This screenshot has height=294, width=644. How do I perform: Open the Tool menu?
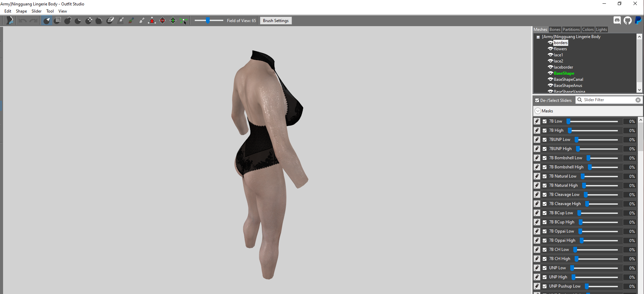click(x=50, y=11)
